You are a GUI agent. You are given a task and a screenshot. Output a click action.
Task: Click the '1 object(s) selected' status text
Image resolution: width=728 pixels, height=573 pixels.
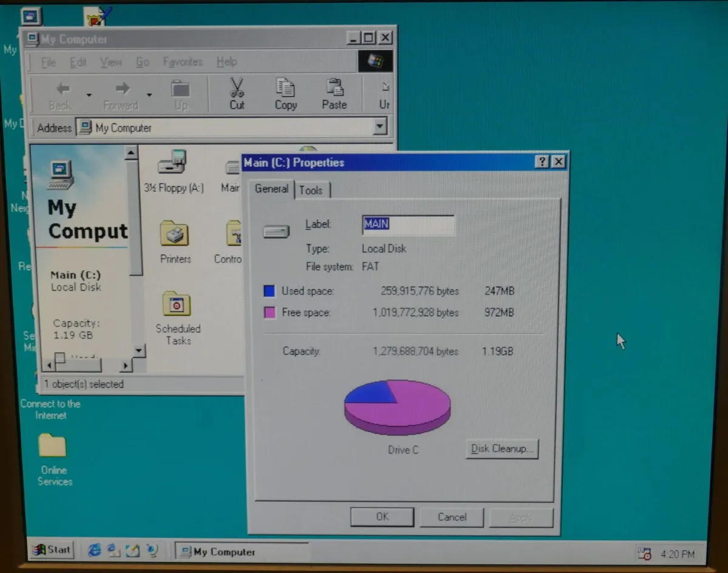84,384
